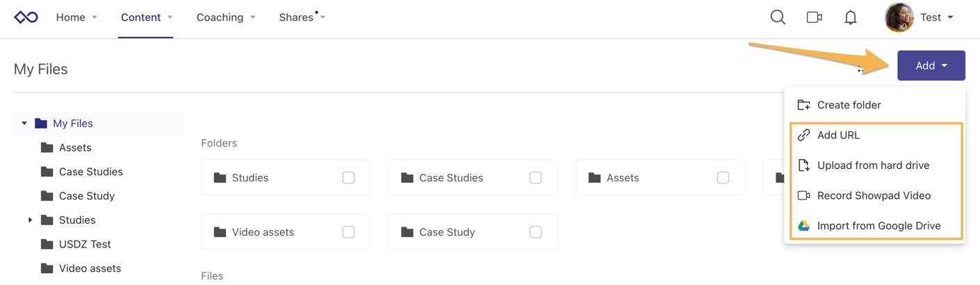The height and width of the screenshot is (285, 980).
Task: Click the video camera icon in header
Action: tap(814, 17)
